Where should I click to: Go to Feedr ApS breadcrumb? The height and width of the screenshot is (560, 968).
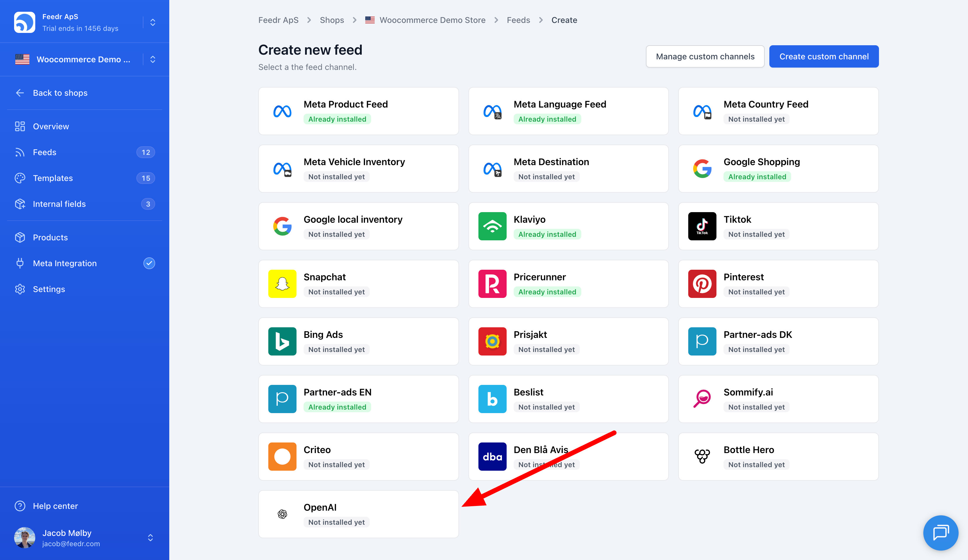tap(278, 20)
